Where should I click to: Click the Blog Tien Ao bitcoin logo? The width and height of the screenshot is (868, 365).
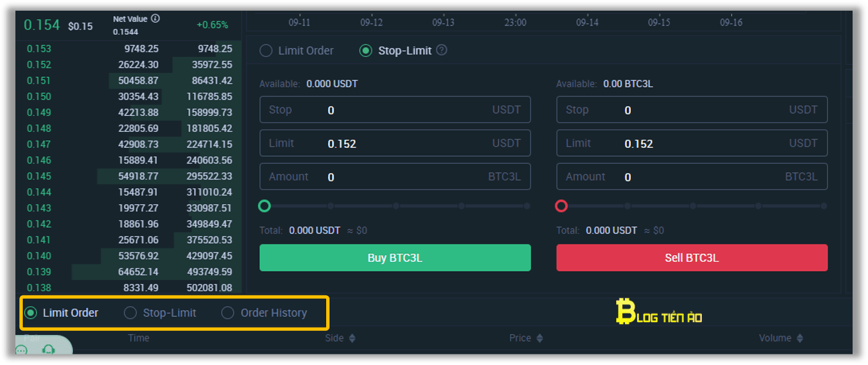[x=659, y=312]
